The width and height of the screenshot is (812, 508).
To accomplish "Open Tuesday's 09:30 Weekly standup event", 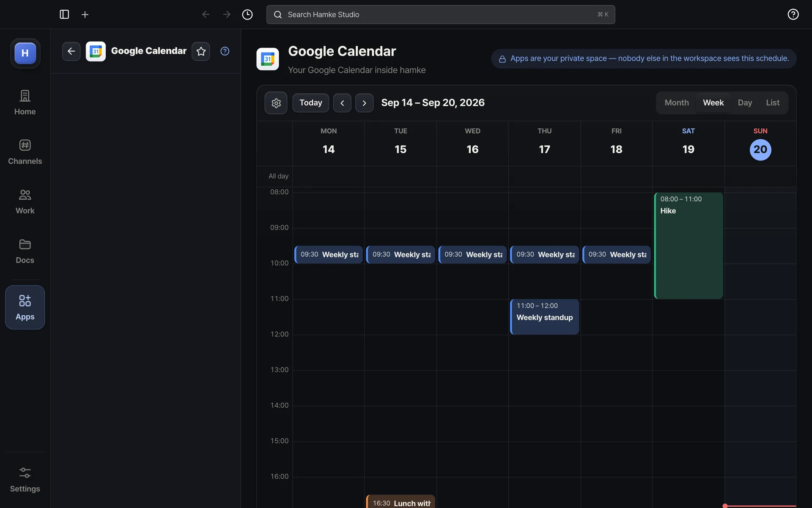I will 401,254.
